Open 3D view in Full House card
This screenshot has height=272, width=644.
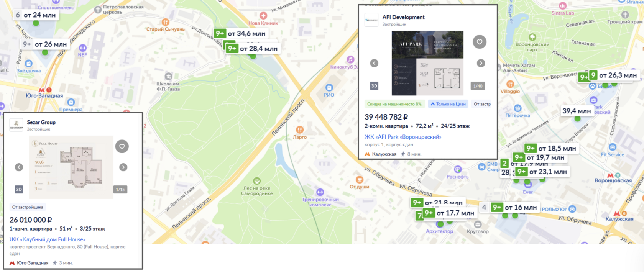click(x=19, y=190)
